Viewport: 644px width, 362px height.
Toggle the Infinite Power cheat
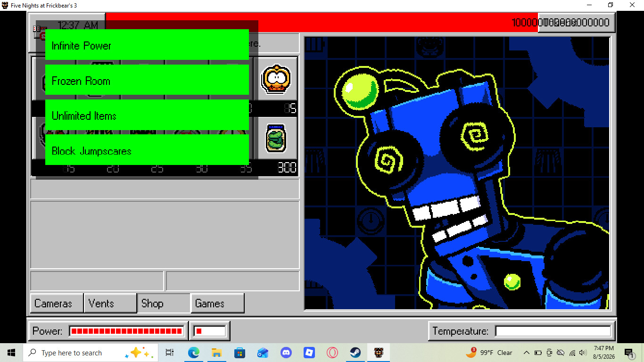click(x=147, y=45)
